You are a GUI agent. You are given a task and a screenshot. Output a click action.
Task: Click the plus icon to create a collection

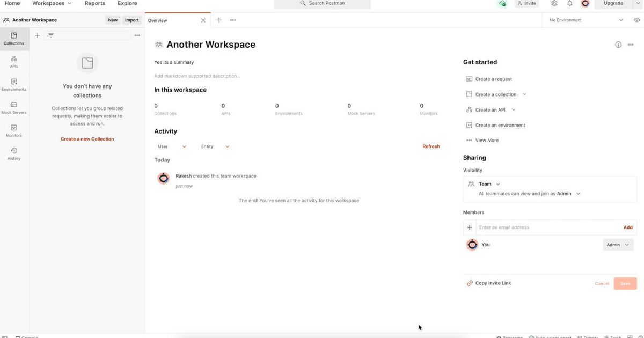[37, 35]
